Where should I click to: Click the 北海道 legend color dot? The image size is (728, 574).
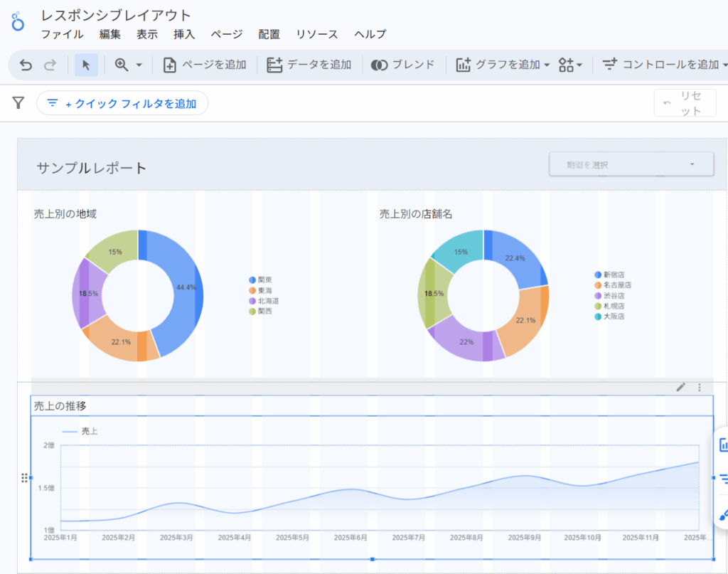pos(252,301)
